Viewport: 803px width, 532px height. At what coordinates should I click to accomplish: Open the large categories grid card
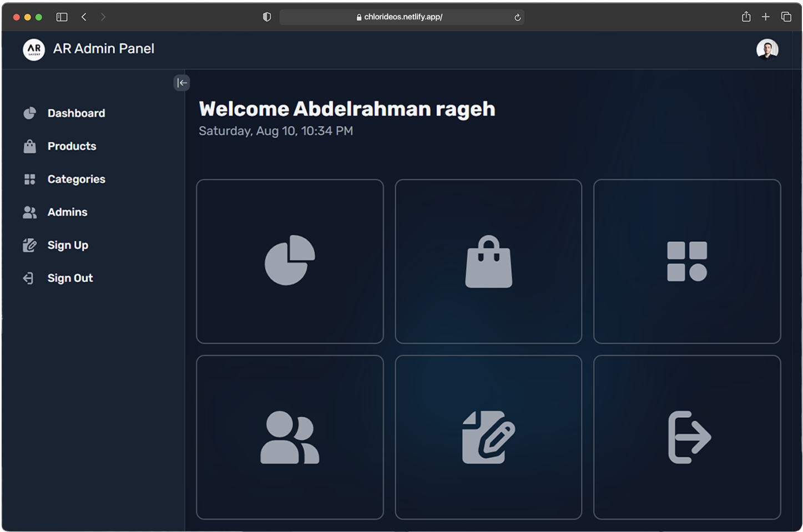[x=687, y=261]
